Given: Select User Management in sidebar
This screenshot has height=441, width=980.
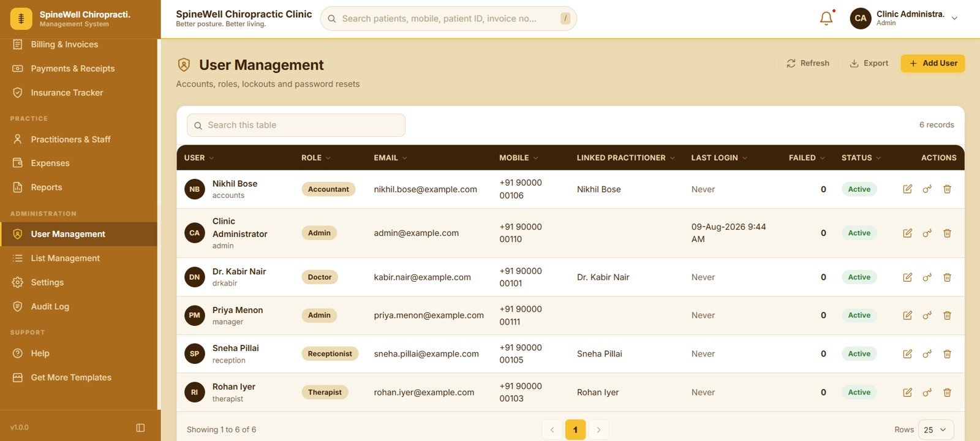Looking at the screenshot, I should pos(78,234).
